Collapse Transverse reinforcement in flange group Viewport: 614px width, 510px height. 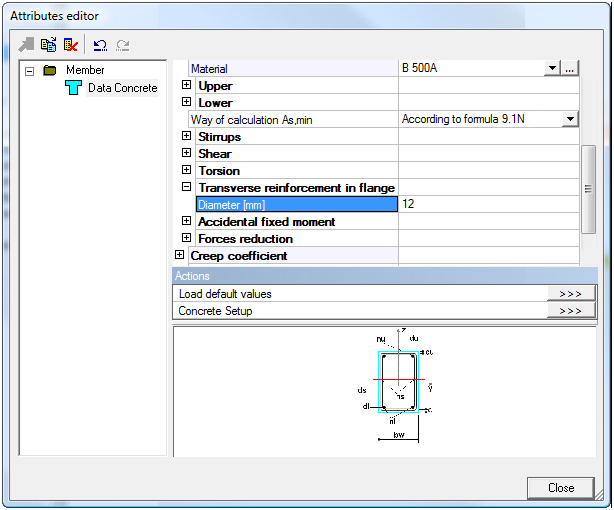(187, 188)
